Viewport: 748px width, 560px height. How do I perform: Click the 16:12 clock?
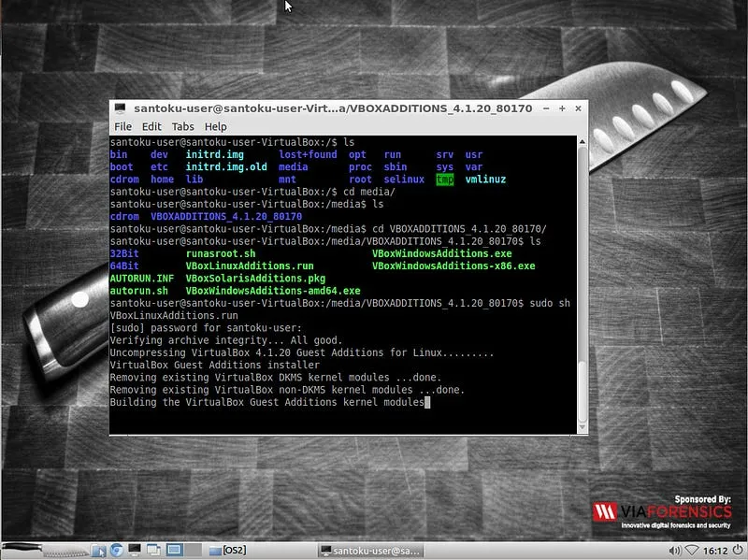pyautogui.click(x=715, y=551)
